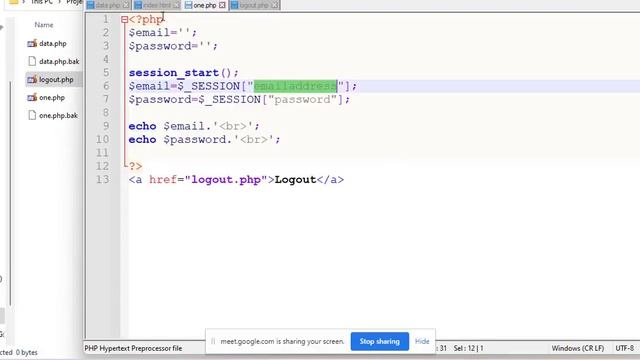Click the folder icon in the address bar
Image resolution: width=640 pixels, height=360 pixels.
click(13, 2)
